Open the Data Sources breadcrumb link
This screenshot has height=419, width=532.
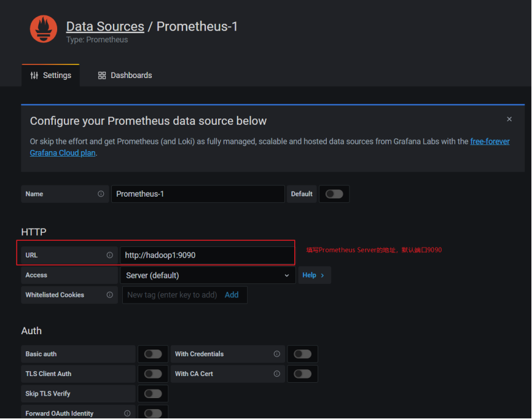point(105,26)
